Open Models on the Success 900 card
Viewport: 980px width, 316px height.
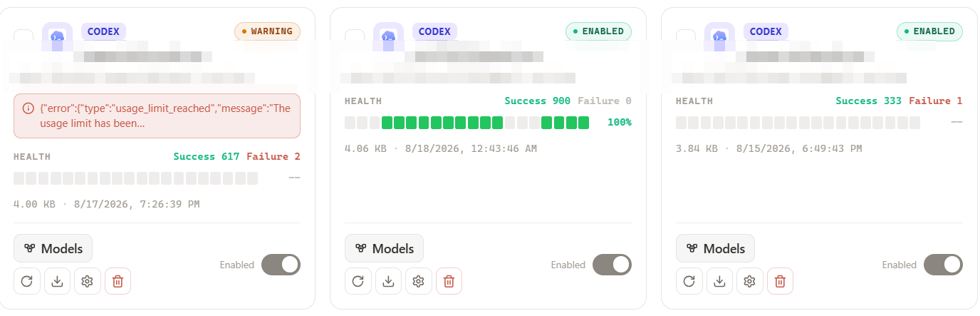coord(385,248)
